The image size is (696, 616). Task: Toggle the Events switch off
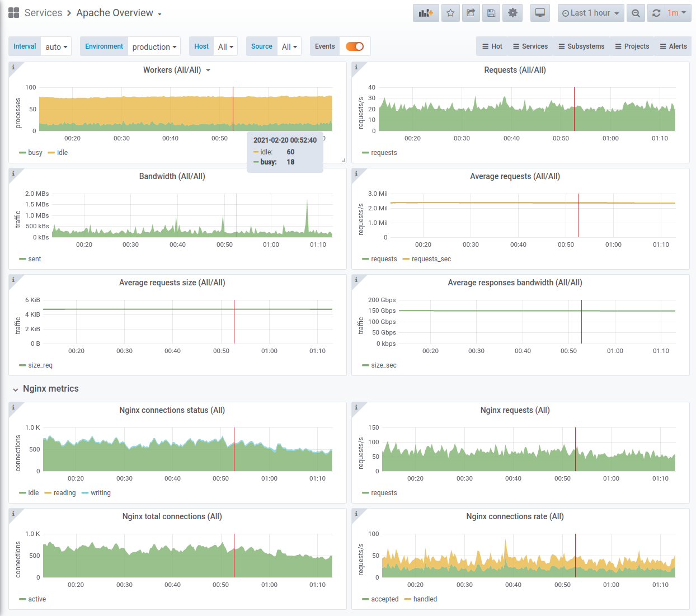[355, 46]
